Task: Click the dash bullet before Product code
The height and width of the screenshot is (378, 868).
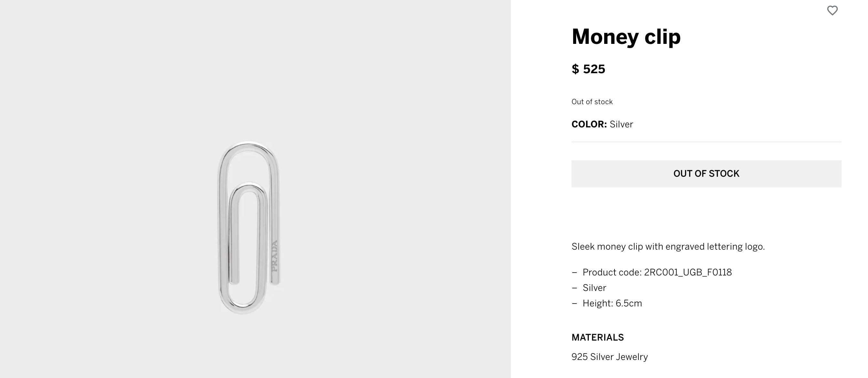Action: 574,272
